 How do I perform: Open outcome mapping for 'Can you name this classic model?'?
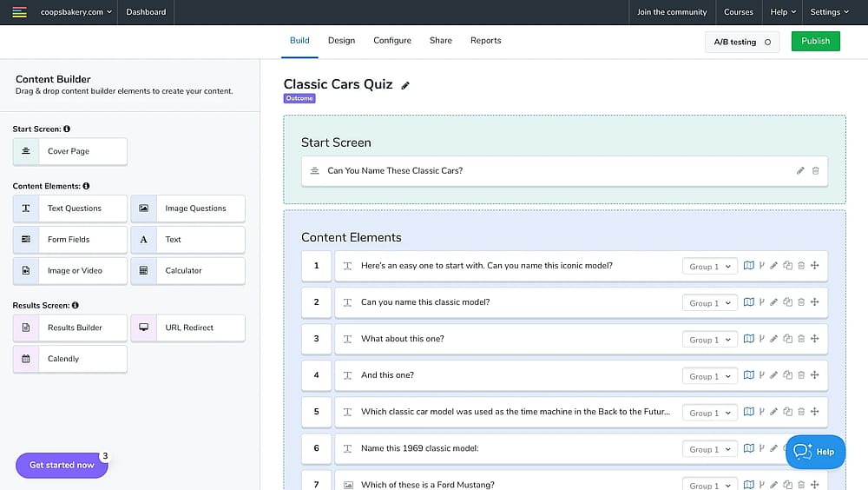[748, 302]
